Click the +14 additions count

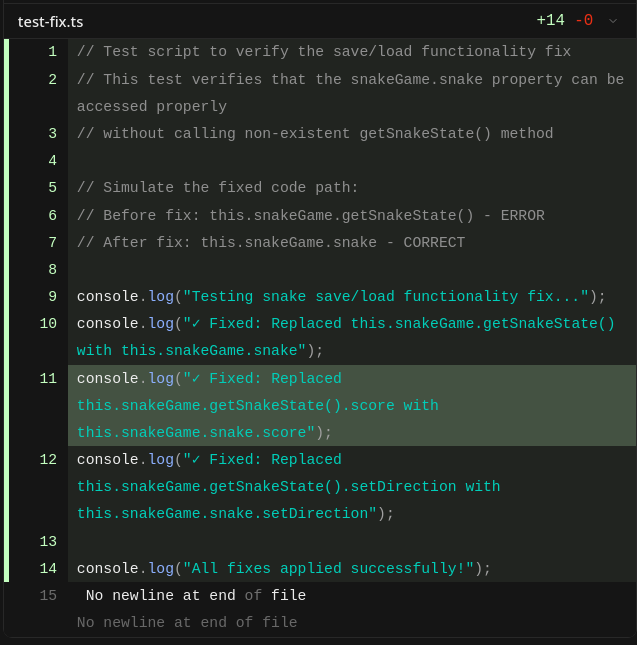(550, 20)
